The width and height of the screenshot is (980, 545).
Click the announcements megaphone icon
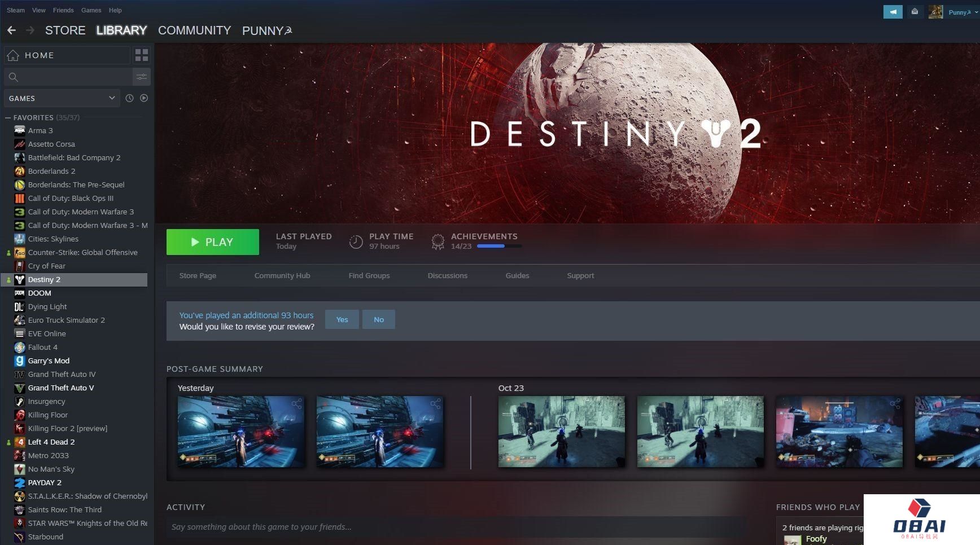tap(893, 12)
